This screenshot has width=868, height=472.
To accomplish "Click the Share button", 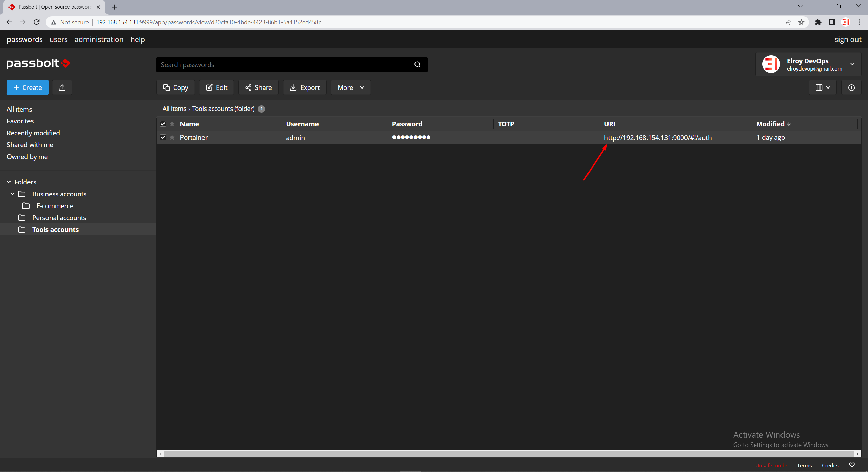I will [258, 87].
